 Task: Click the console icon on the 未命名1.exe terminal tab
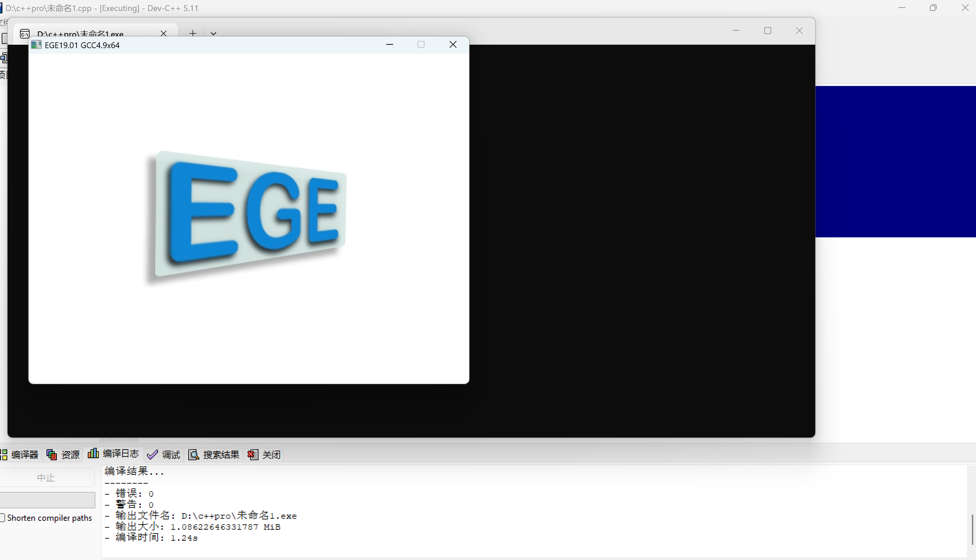(25, 34)
